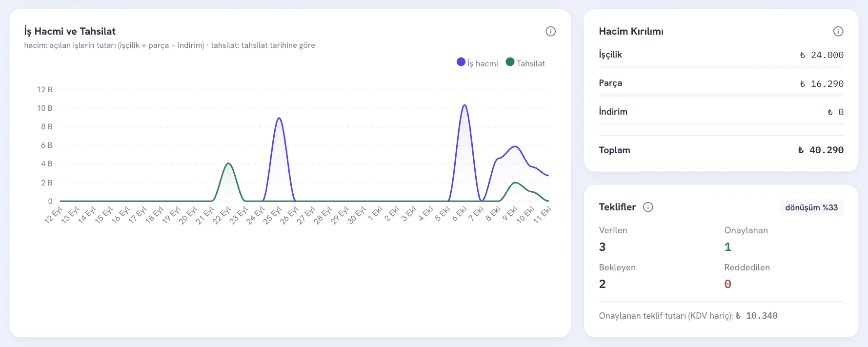Screen dimensions: 868x347
Task: Click the Onaylanan label above the green count
Action: [746, 230]
